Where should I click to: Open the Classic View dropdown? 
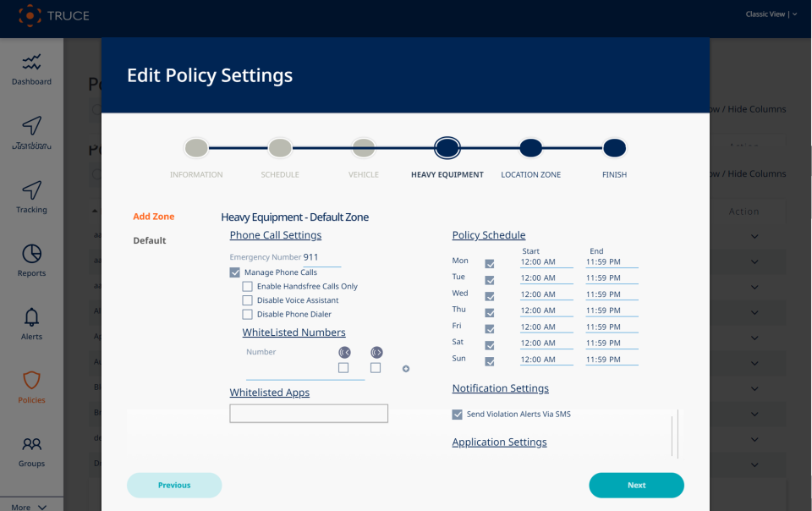point(771,14)
